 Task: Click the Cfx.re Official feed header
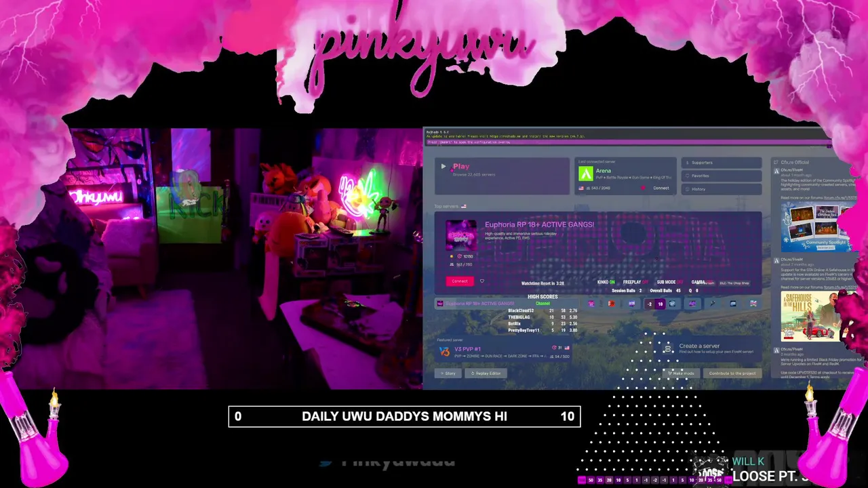point(795,162)
